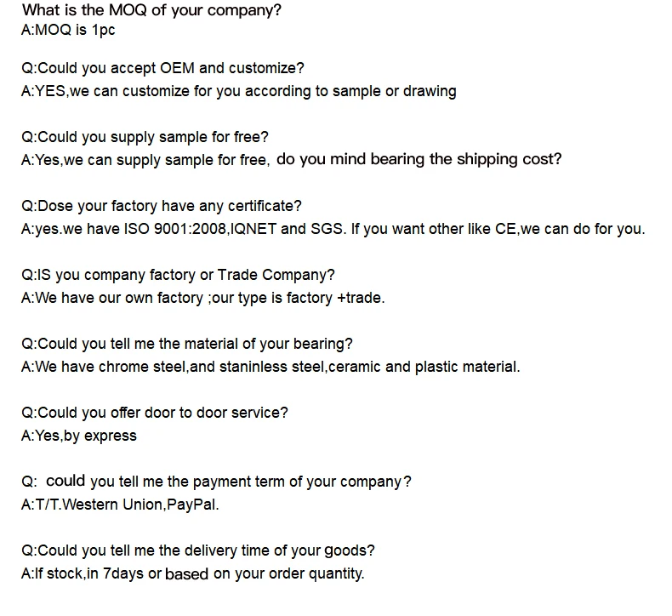Click the answer about sample or drawing
This screenshot has height=616, width=672.
[x=238, y=91]
